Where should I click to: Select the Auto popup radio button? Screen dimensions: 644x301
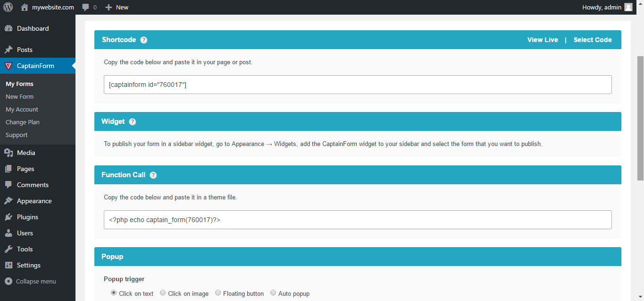[273, 293]
